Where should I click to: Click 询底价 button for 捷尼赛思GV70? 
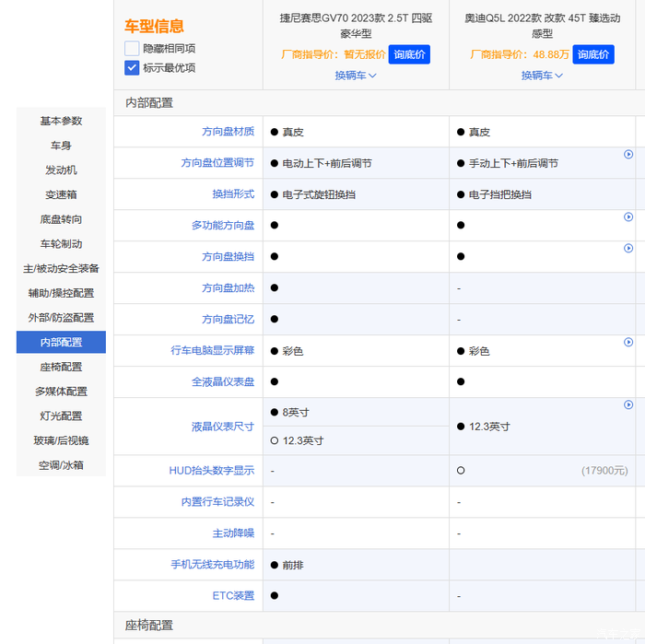click(409, 54)
